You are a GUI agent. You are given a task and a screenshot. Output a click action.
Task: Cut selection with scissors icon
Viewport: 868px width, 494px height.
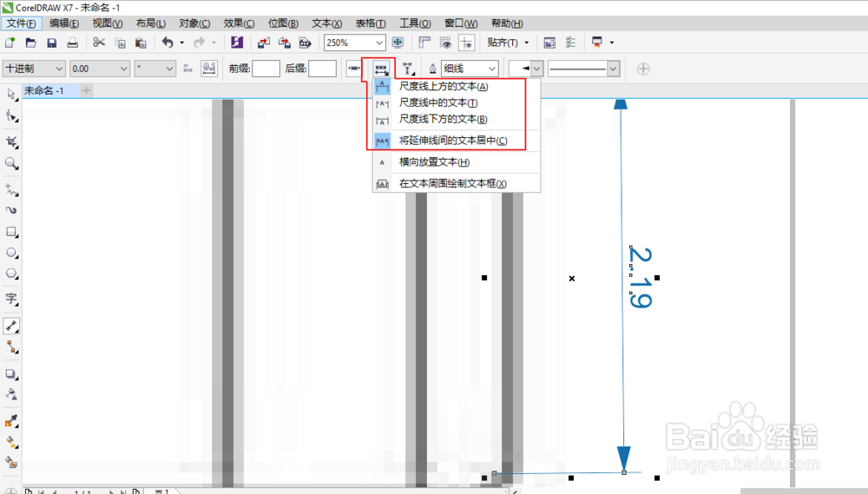[x=99, y=43]
